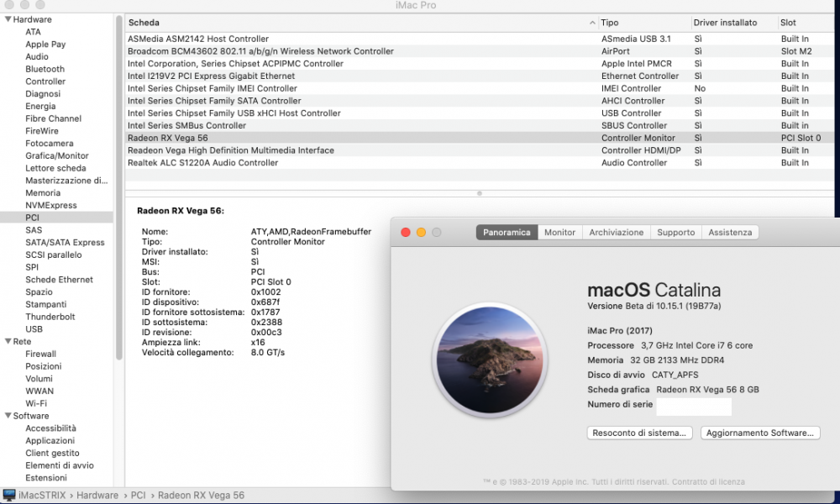Select Intel Series Chipset Family IMEI Controller row
This screenshot has height=504, width=840.
[479, 88]
